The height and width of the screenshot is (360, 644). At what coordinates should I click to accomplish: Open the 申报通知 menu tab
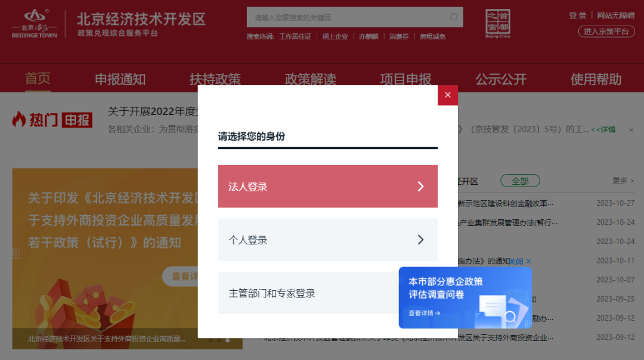120,79
